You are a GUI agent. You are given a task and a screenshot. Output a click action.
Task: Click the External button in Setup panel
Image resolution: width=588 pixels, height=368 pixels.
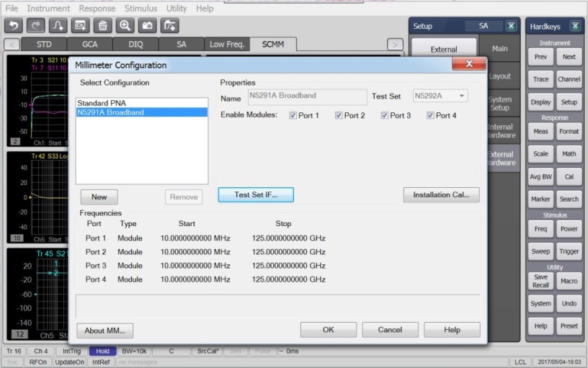click(x=444, y=49)
